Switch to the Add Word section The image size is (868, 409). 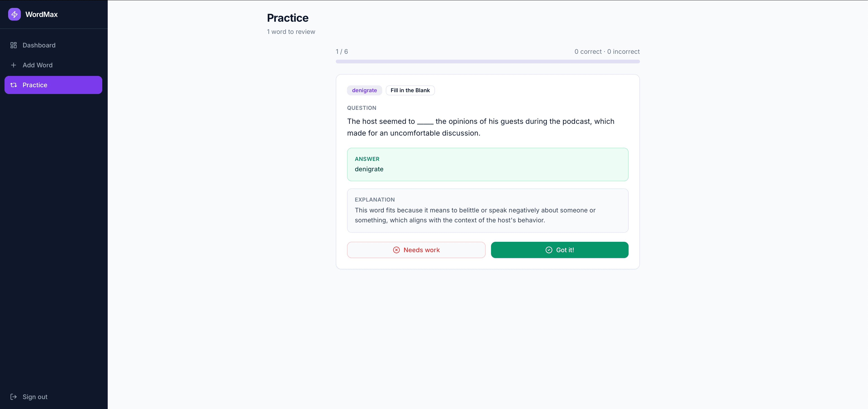[x=37, y=65]
